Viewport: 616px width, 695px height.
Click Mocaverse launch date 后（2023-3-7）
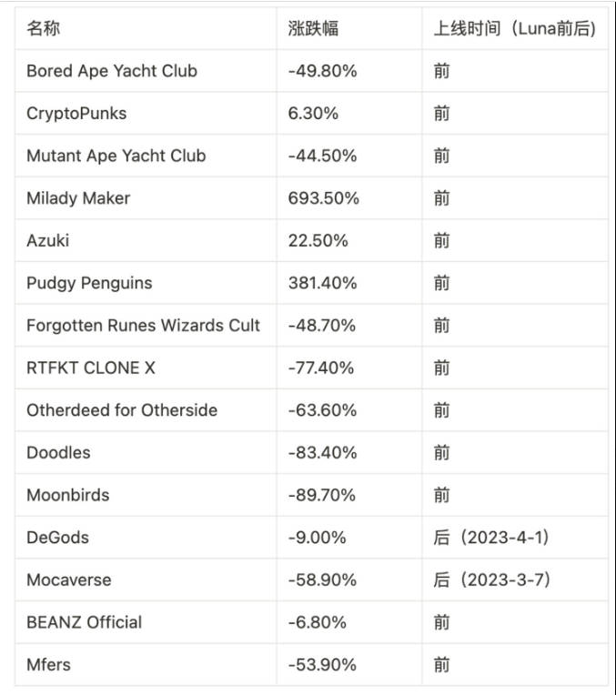click(x=492, y=580)
